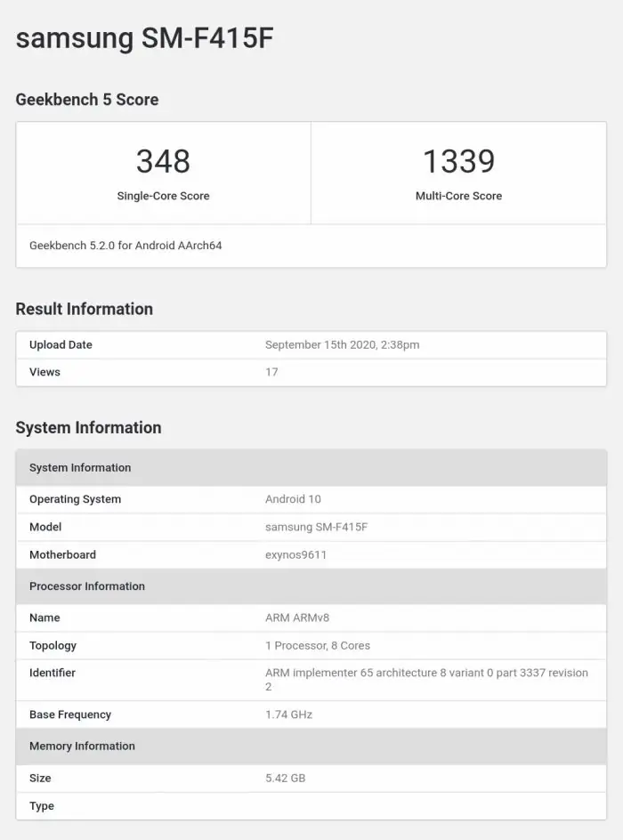623x840 pixels.
Task: Click the Geekbench 5 Score heading
Action: pos(87,100)
